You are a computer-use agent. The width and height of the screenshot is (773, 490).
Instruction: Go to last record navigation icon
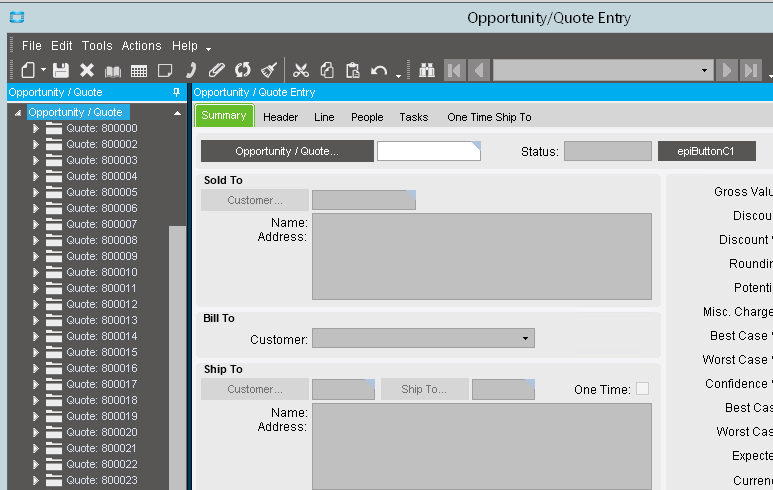(x=751, y=70)
